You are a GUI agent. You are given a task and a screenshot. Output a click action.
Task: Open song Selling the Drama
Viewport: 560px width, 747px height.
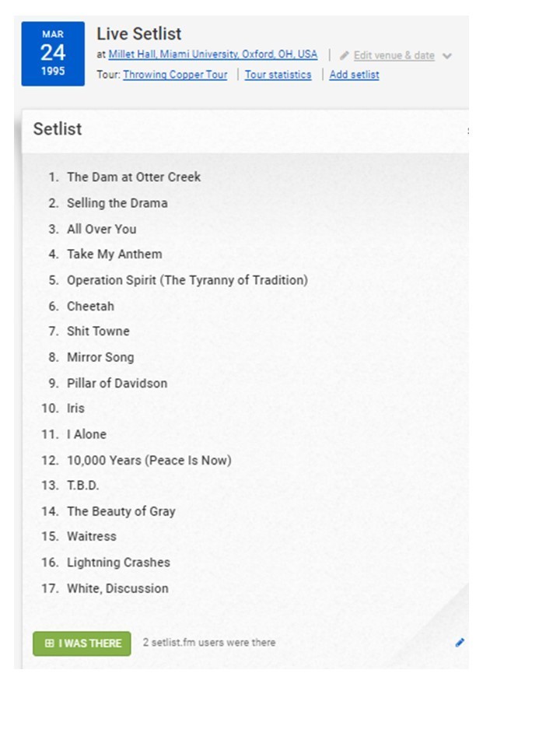click(x=117, y=203)
